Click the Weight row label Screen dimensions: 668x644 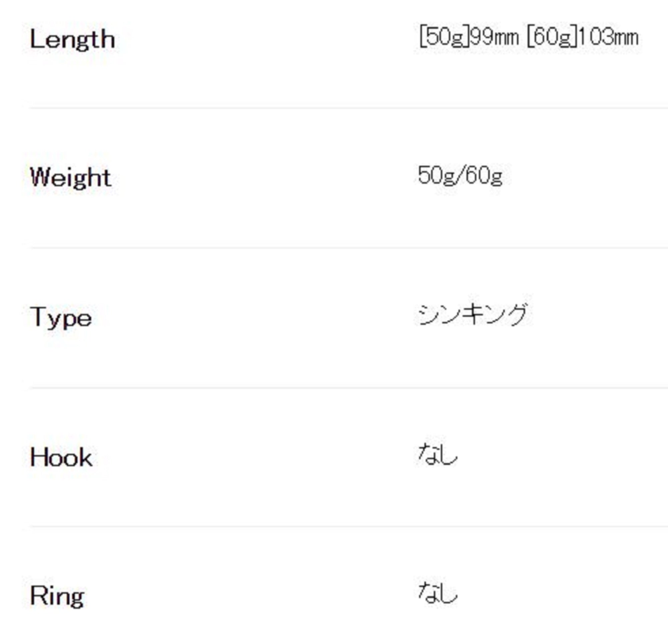(x=70, y=178)
